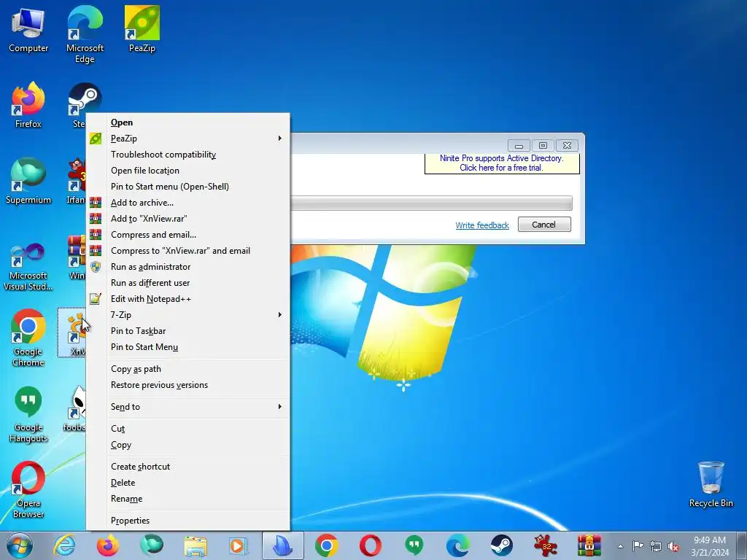Choose Restore previous versions
The height and width of the screenshot is (560, 747).
coord(188,385)
